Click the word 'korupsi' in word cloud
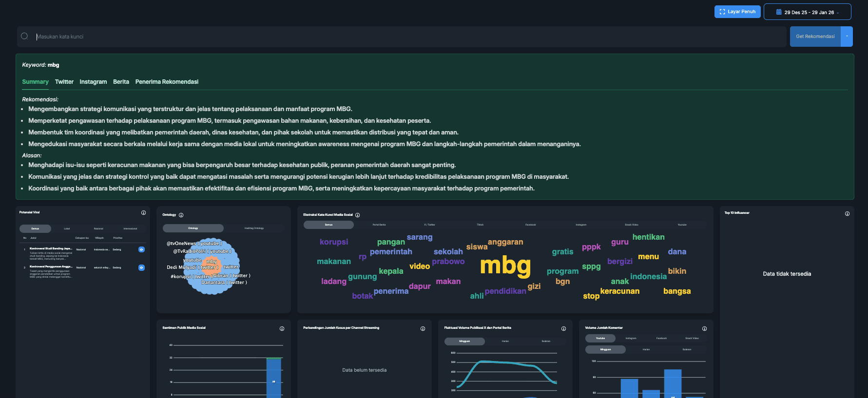The image size is (868, 398). tap(334, 242)
